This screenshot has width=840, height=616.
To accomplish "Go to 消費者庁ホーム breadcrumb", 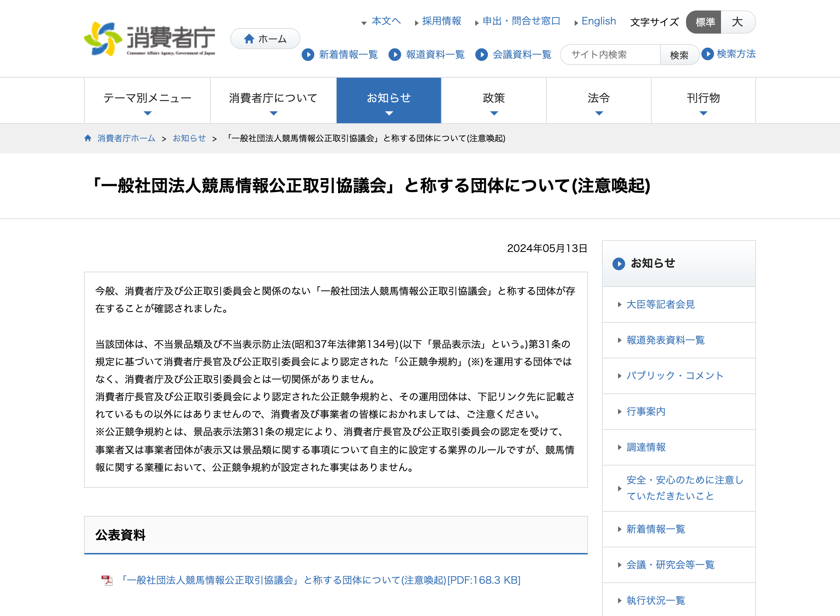I will [126, 138].
